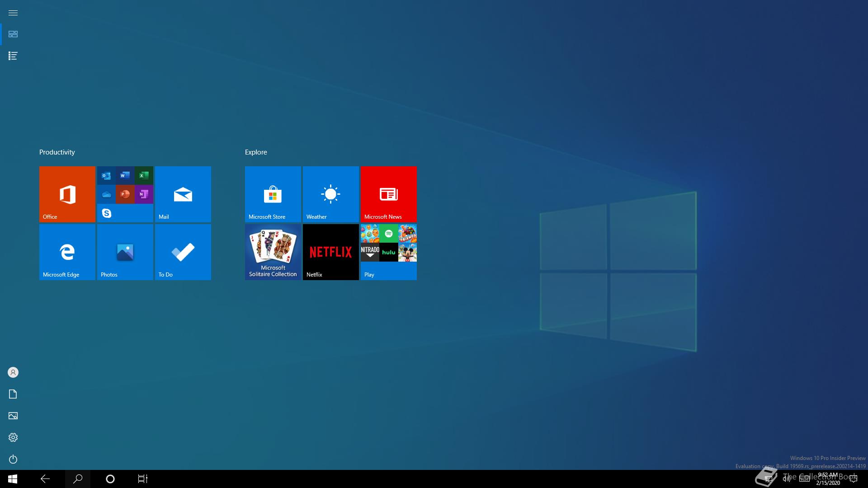
Task: Open Word in the Office folder tile
Action: (125, 175)
